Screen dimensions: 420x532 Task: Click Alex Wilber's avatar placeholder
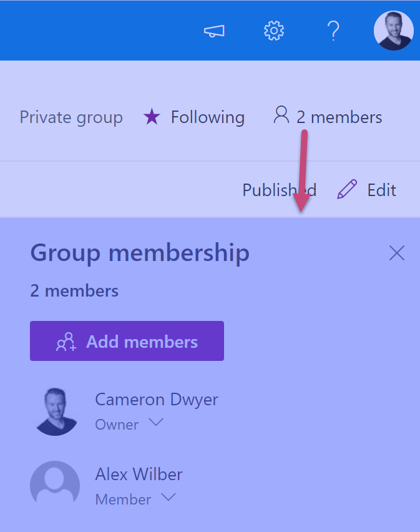(x=55, y=485)
